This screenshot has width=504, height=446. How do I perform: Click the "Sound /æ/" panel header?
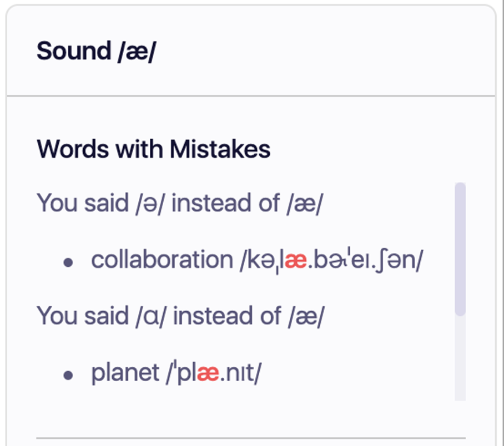(97, 51)
